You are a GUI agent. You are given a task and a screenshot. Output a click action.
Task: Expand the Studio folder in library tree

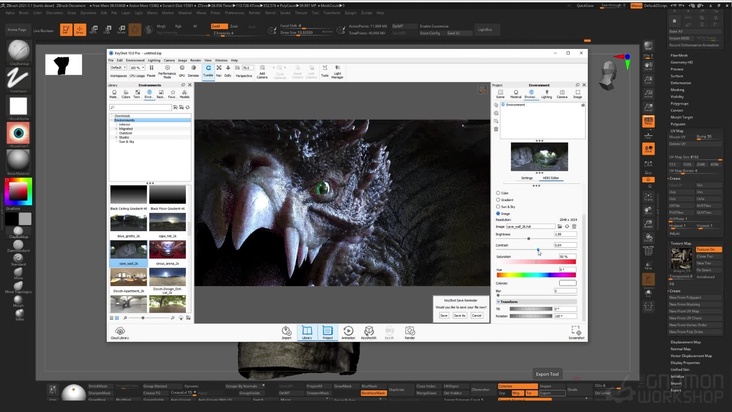tap(117, 137)
